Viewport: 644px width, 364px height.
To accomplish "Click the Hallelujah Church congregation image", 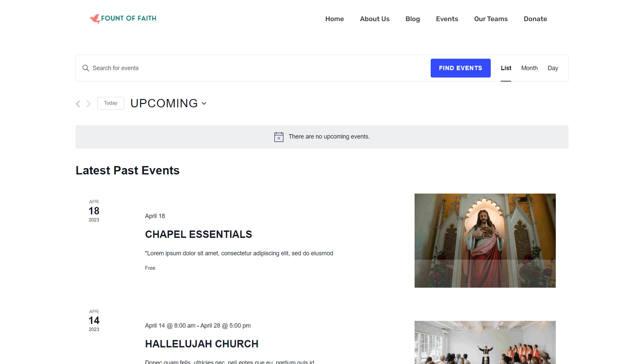I will click(x=485, y=343).
